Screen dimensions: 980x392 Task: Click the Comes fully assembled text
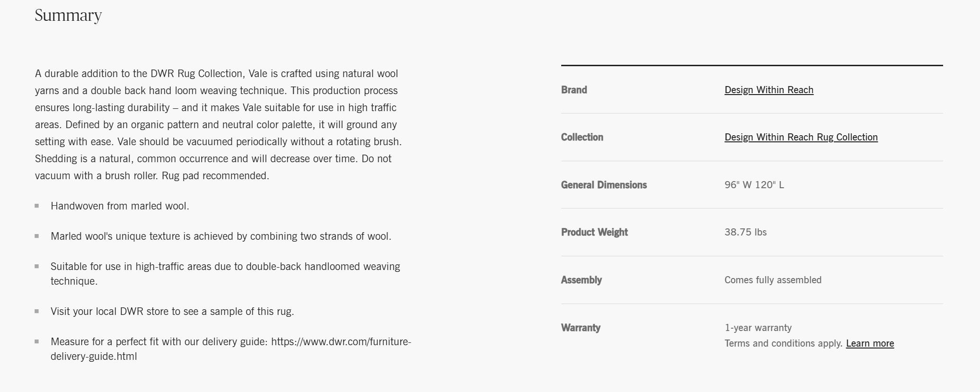point(772,280)
